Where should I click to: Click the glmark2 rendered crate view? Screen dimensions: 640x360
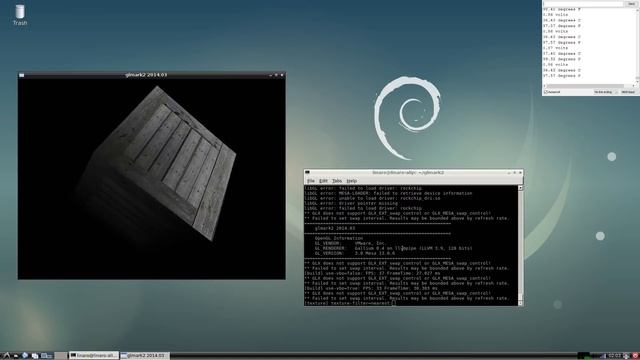point(151,179)
